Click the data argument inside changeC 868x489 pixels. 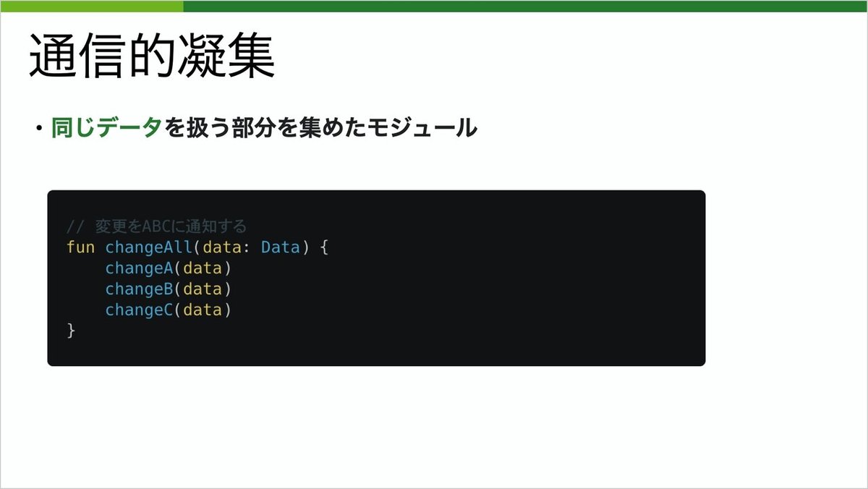coord(202,310)
